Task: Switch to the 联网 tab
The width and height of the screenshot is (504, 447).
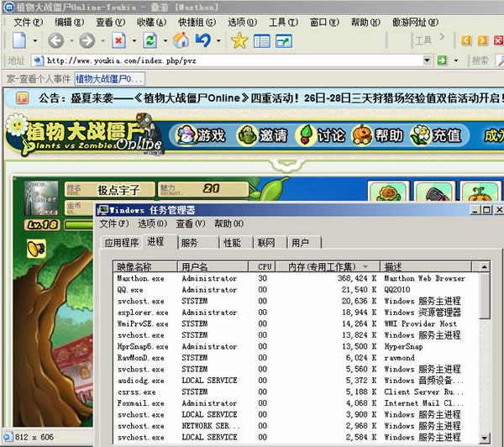Action: point(270,243)
